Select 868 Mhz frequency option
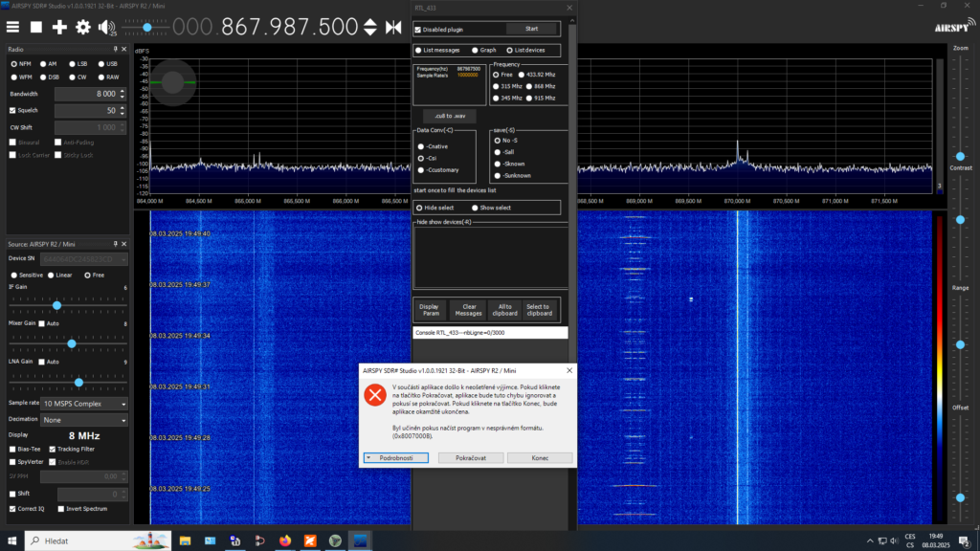Viewport: 980px width, 551px height. tap(529, 86)
